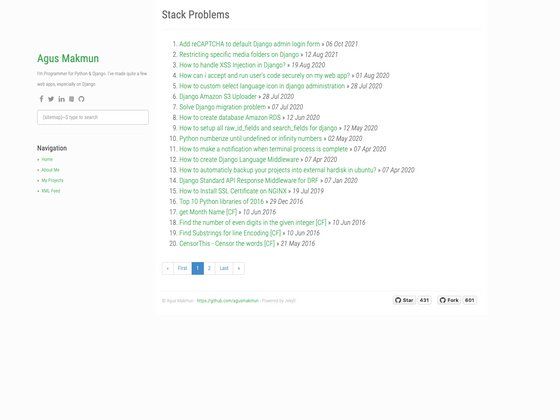Click the GitHub Star button

tap(404, 300)
